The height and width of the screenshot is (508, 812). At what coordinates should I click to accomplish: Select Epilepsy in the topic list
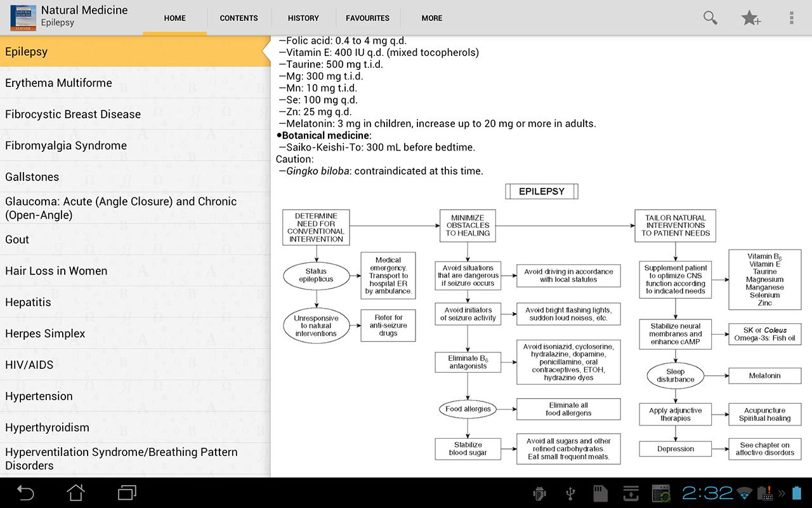(x=135, y=51)
